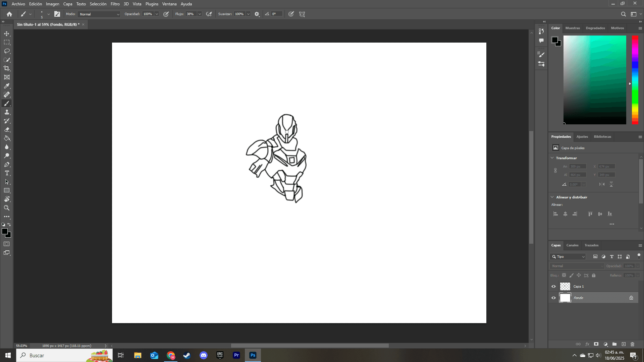Select the Clone Stamp tool
644x362 pixels.
point(7,112)
